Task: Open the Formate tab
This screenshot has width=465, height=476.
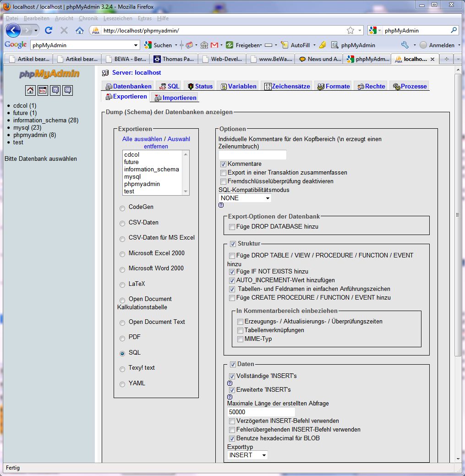Action: (334, 86)
